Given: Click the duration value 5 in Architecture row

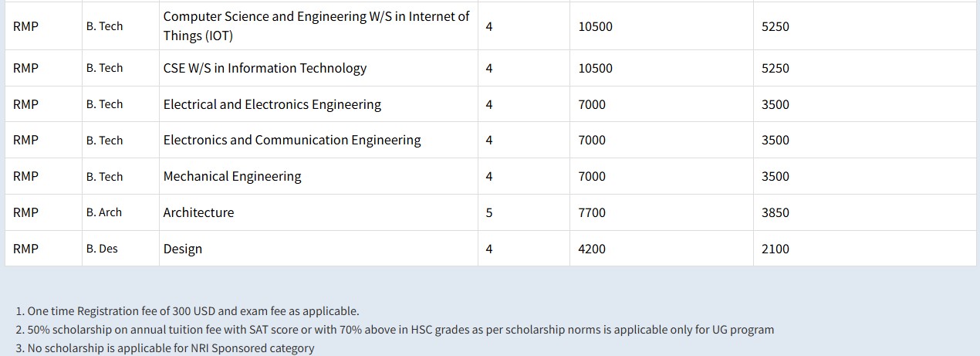Looking at the screenshot, I should pyautogui.click(x=489, y=212).
